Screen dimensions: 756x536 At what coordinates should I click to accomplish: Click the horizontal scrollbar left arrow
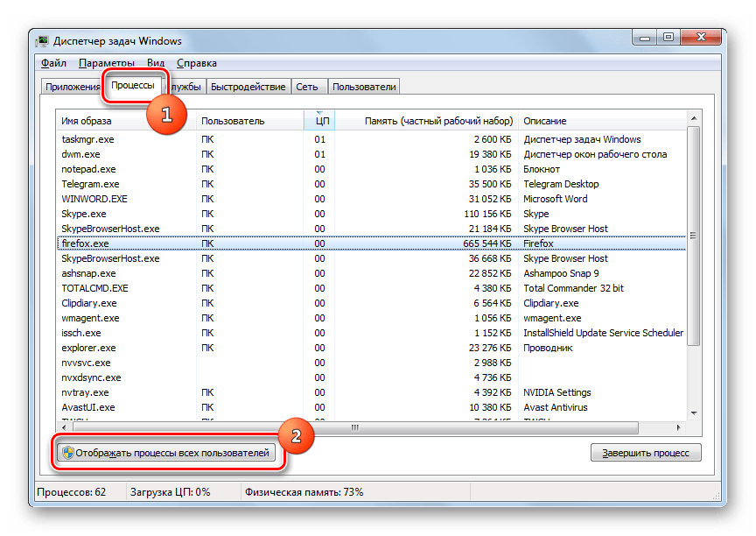click(x=64, y=427)
